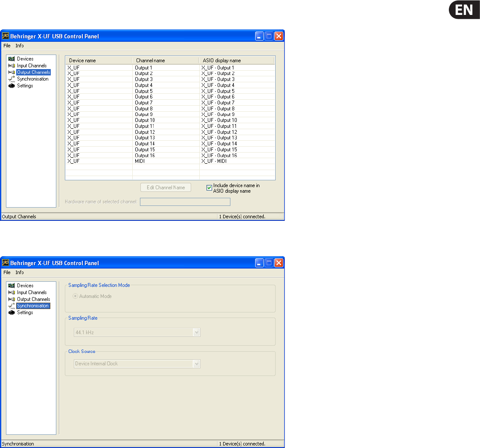
Task: Click the Output Channels status bar text
Action: point(19,217)
